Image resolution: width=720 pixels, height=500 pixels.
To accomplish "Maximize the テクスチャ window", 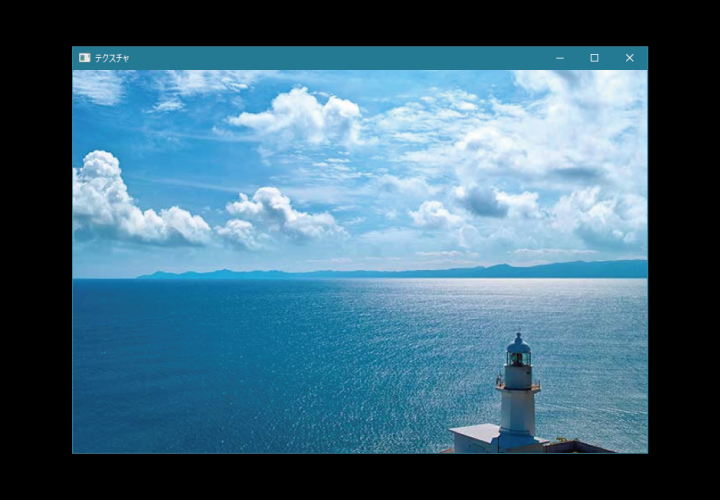I will (x=594, y=58).
